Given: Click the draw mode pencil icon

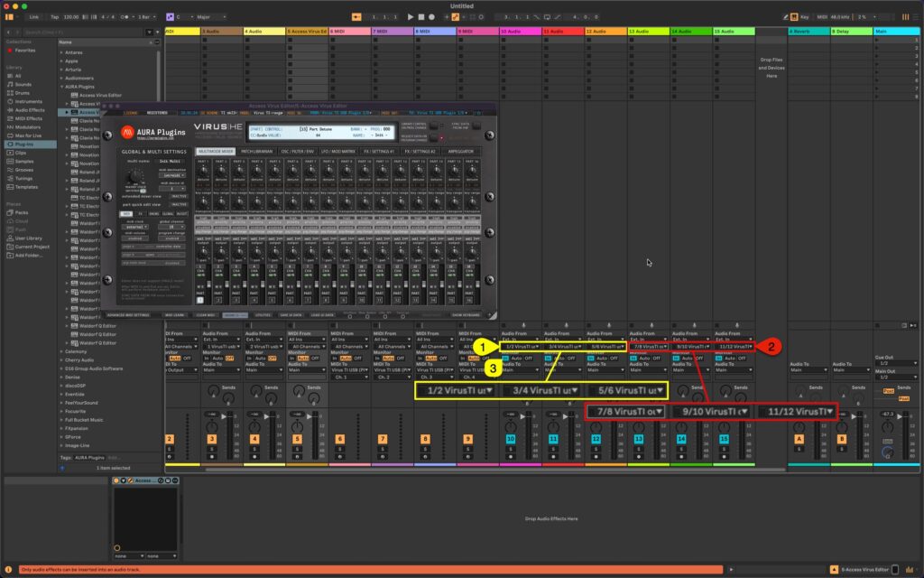Looking at the screenshot, I should pyautogui.click(x=785, y=16).
